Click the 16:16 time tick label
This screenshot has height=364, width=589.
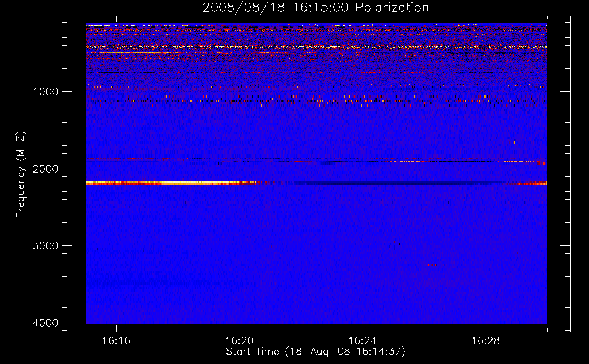[x=116, y=341]
